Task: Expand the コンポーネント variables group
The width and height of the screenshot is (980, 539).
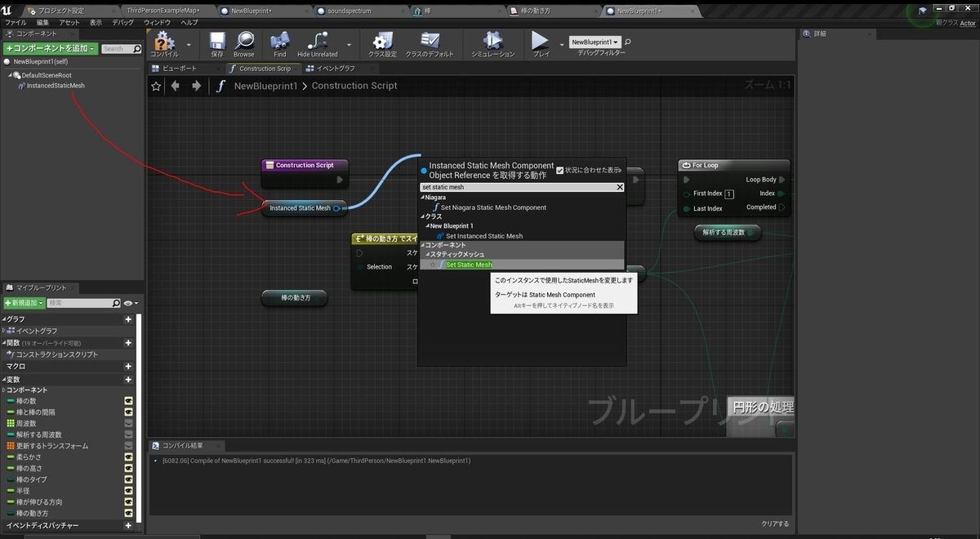Action: (x=4, y=390)
